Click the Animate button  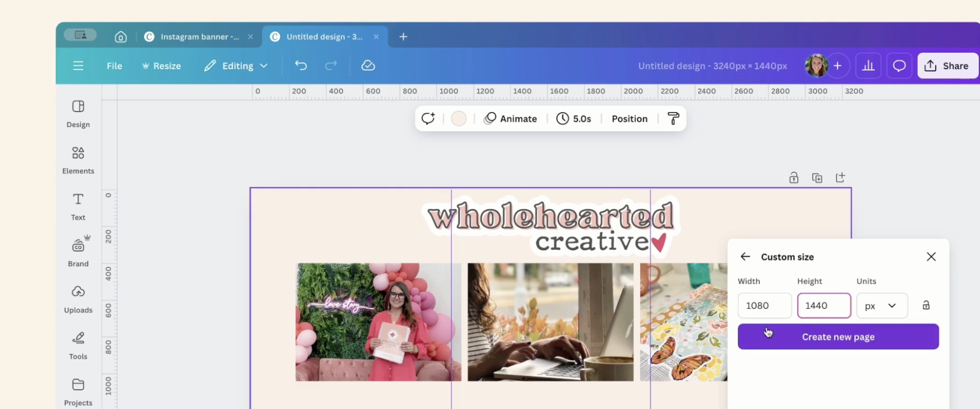[510, 118]
